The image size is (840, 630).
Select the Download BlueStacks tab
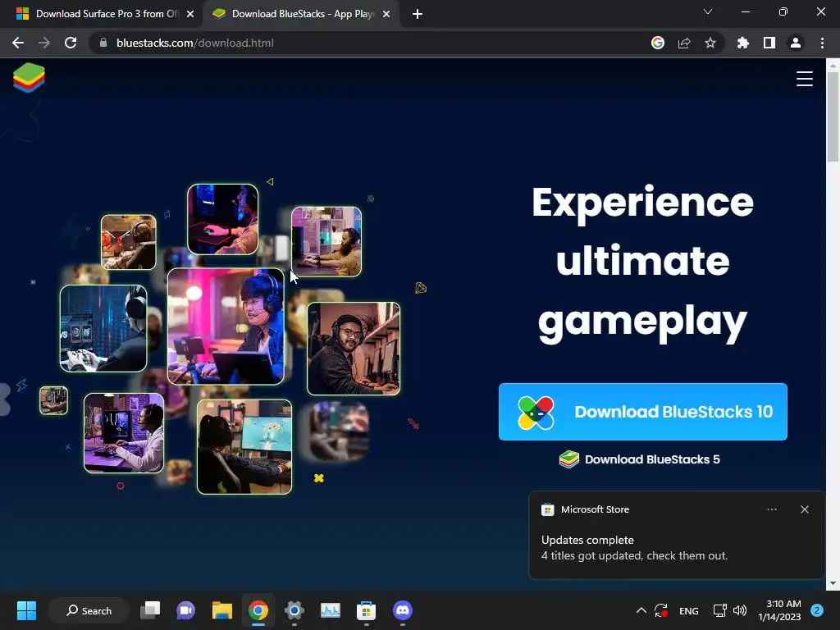click(x=302, y=14)
